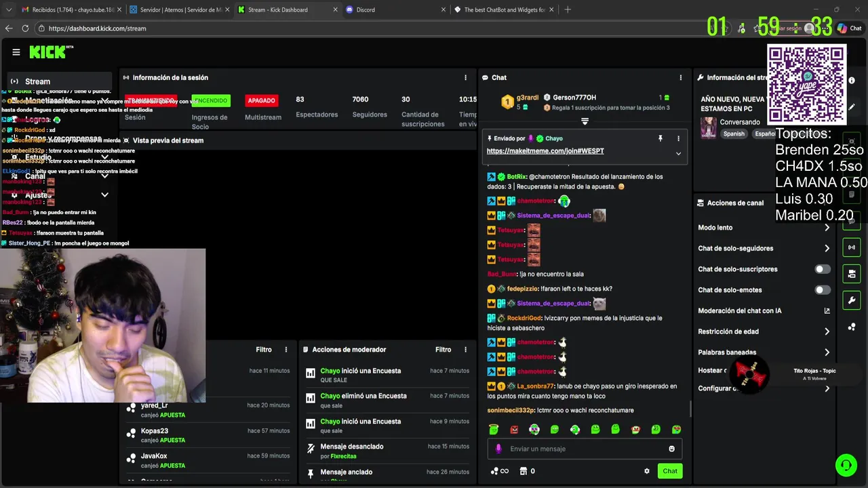Click the Chayo eliminó una Encuesta entry
This screenshot has width=868, height=488.
(387, 401)
